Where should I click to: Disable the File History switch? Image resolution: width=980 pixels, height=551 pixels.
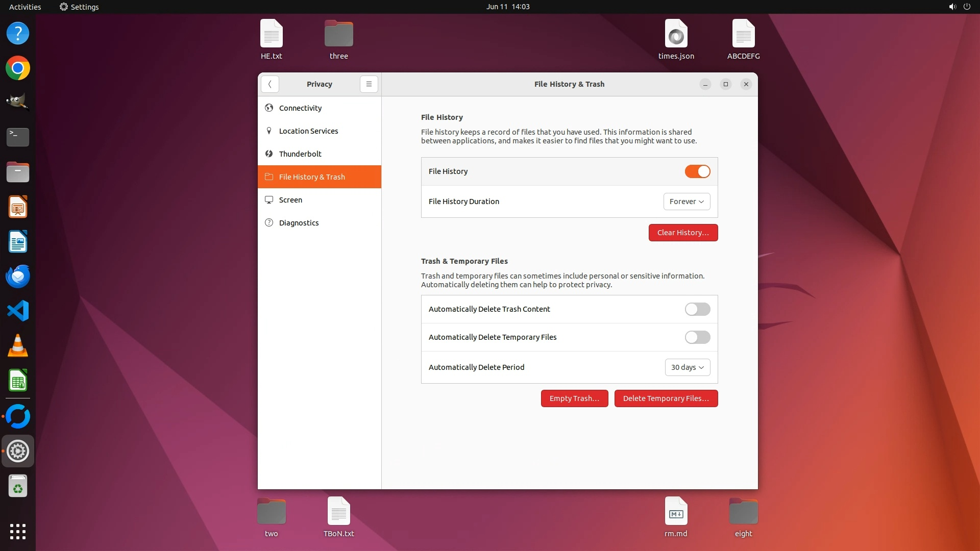click(697, 171)
